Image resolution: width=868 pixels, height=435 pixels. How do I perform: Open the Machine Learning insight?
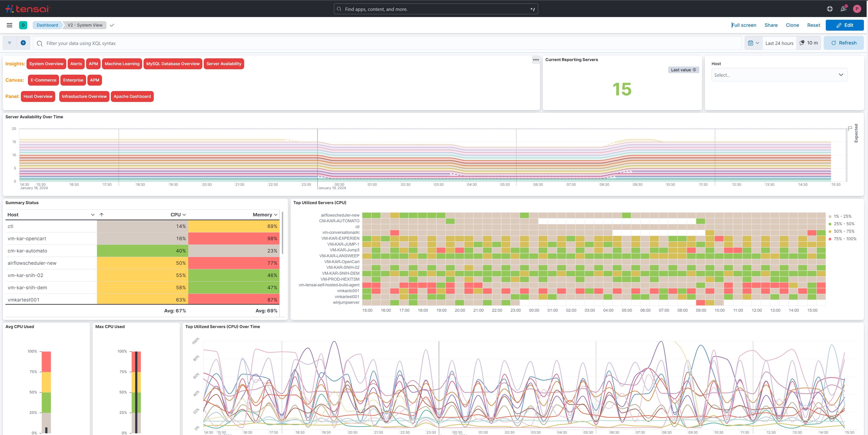coord(122,64)
